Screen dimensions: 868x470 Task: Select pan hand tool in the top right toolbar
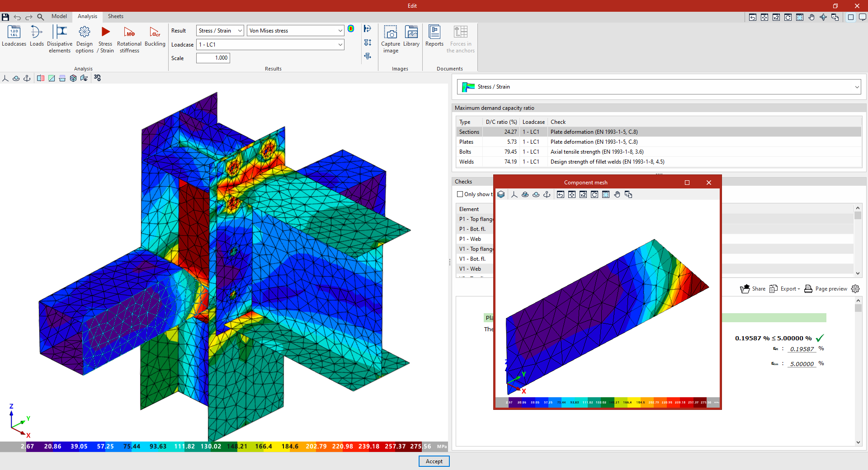(x=811, y=17)
